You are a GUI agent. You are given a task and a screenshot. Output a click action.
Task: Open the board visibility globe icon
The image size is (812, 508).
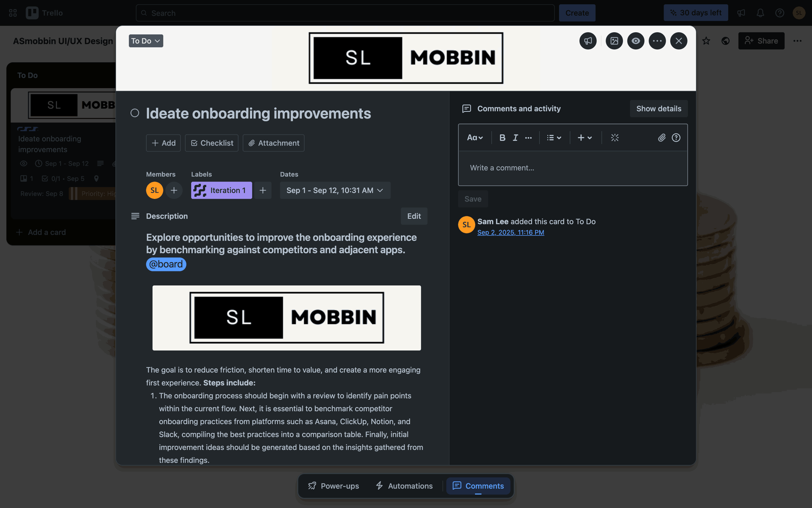point(726,41)
